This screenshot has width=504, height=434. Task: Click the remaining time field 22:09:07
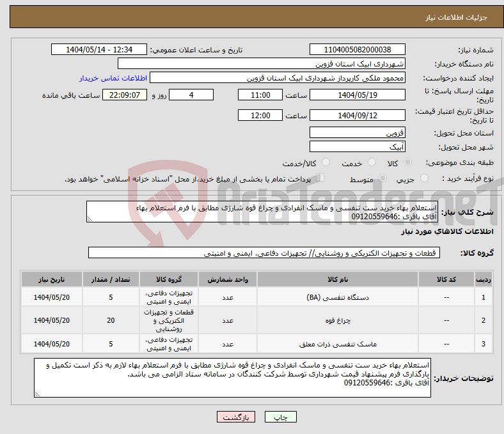coord(125,95)
